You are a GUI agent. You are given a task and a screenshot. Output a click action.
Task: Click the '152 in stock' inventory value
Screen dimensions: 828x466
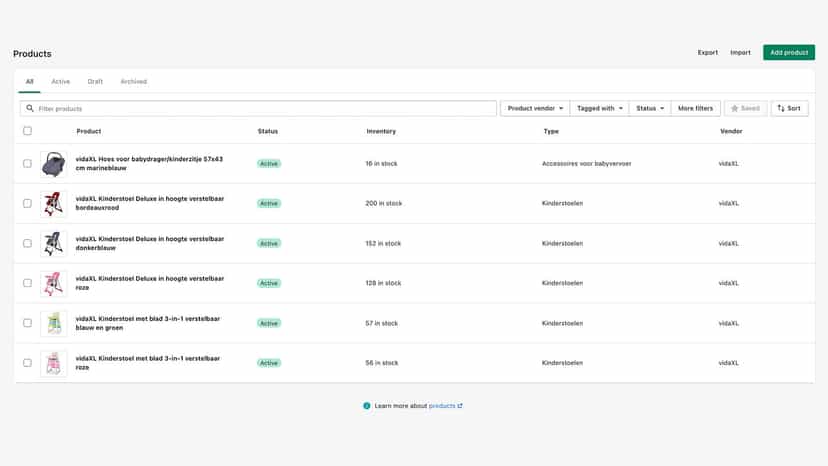pyautogui.click(x=383, y=244)
